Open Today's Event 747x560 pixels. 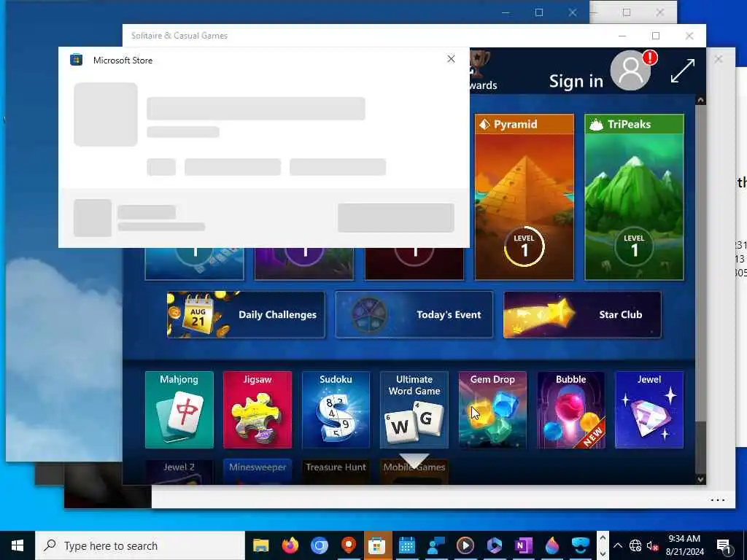pos(414,315)
